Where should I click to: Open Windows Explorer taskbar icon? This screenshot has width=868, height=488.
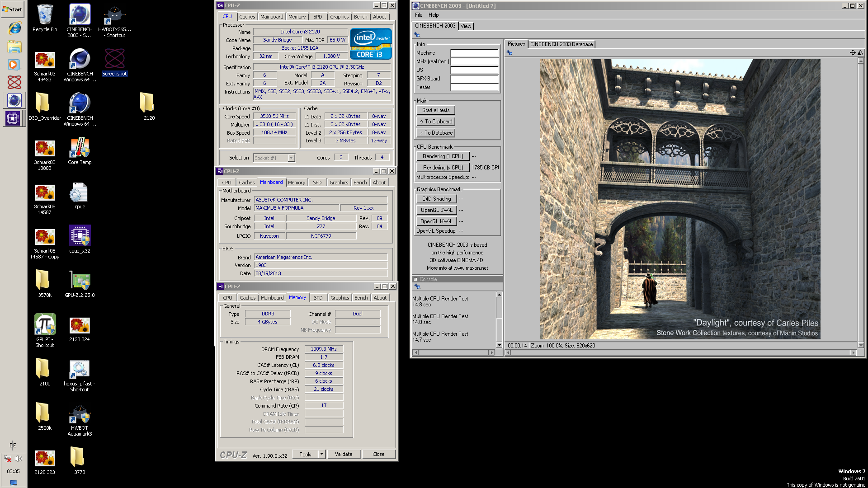click(14, 47)
